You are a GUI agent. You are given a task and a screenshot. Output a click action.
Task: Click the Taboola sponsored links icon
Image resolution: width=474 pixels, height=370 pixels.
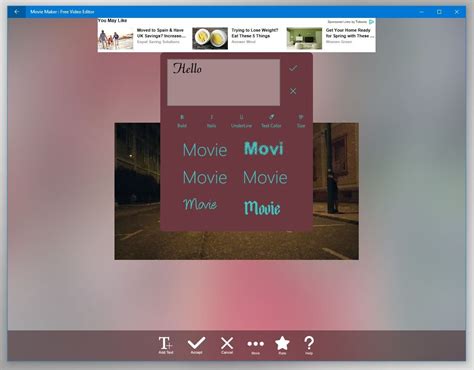click(371, 22)
